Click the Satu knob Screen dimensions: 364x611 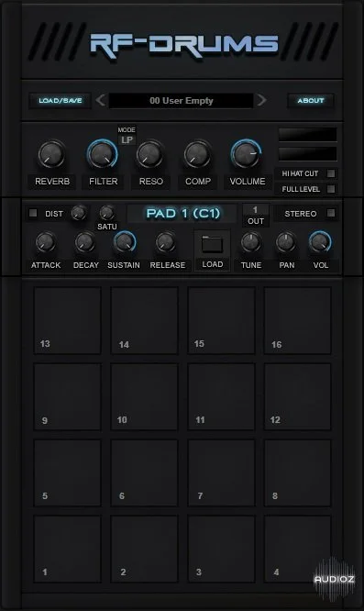click(x=106, y=213)
